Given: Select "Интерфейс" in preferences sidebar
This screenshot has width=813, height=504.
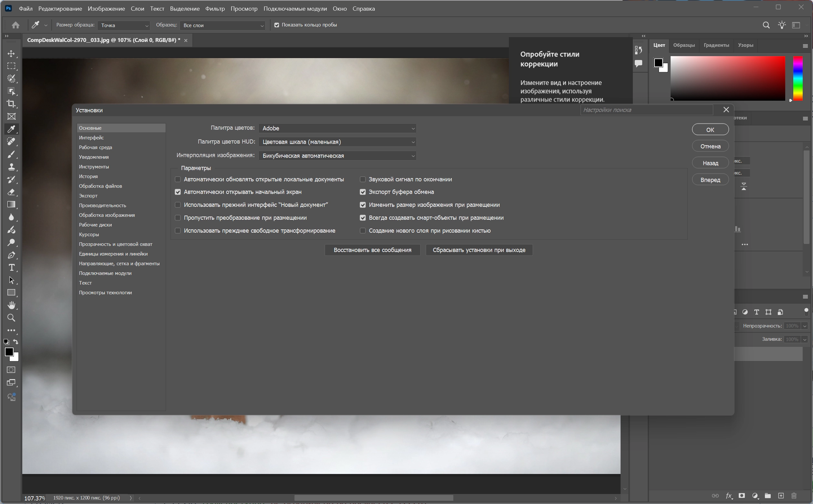Looking at the screenshot, I should pyautogui.click(x=121, y=138).
